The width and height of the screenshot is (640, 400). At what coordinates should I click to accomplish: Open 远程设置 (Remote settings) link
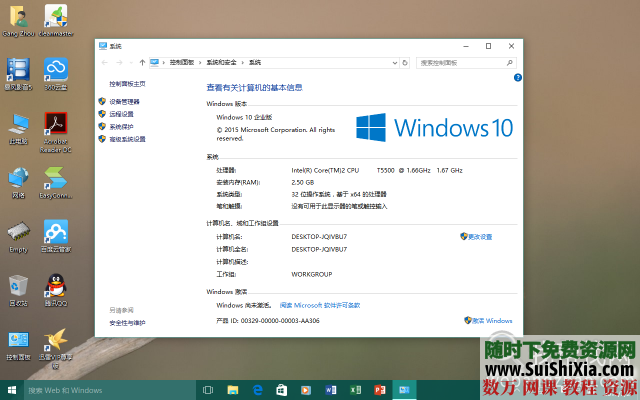pos(121,114)
